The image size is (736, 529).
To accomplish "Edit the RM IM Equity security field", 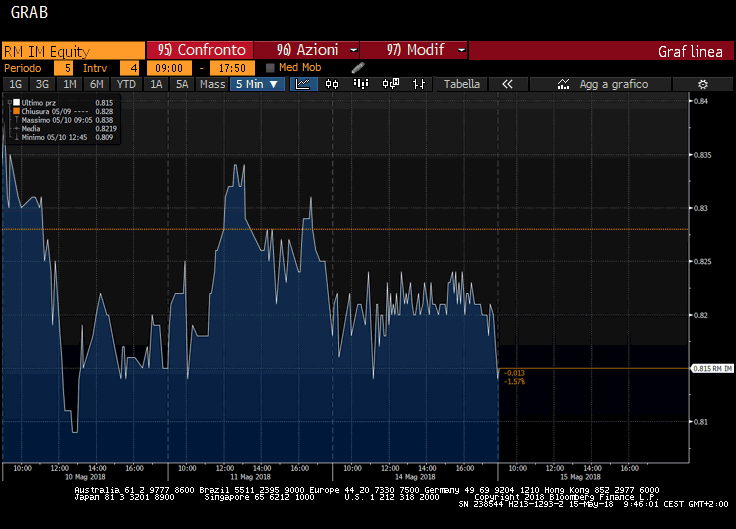I will (74, 51).
